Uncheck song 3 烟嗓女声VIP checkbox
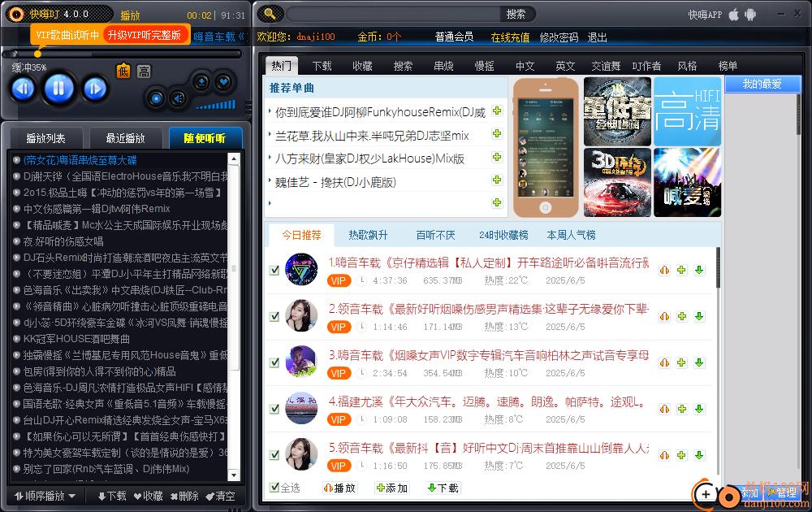 (x=274, y=362)
